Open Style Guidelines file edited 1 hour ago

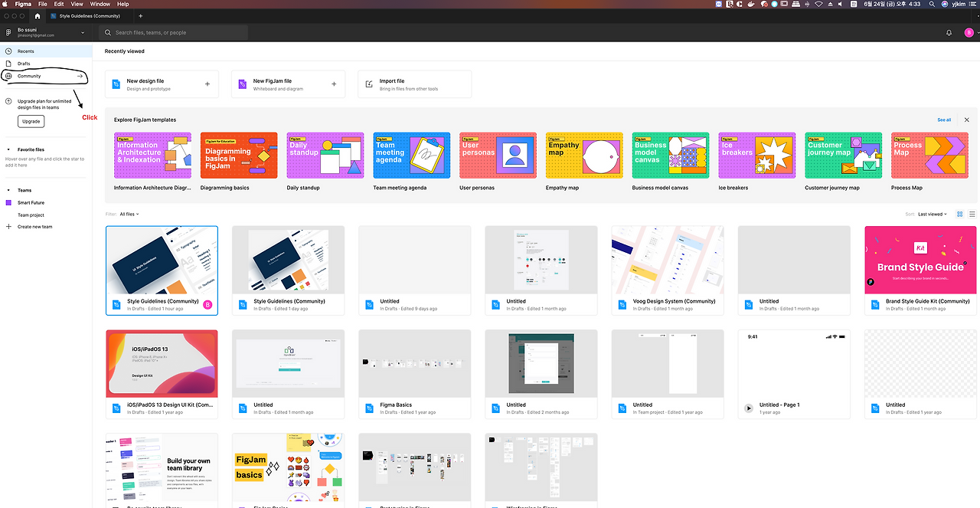(x=162, y=270)
